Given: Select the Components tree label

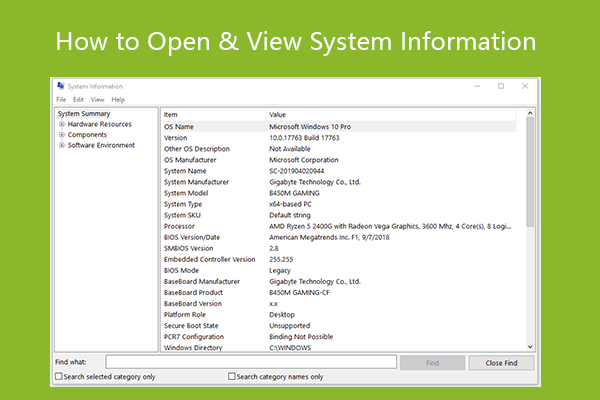Looking at the screenshot, I should tap(87, 135).
